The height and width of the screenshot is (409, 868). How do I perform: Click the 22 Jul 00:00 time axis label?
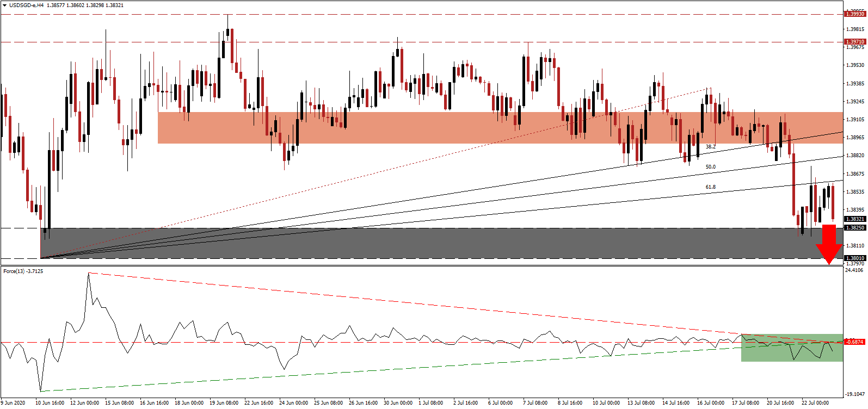815,403
